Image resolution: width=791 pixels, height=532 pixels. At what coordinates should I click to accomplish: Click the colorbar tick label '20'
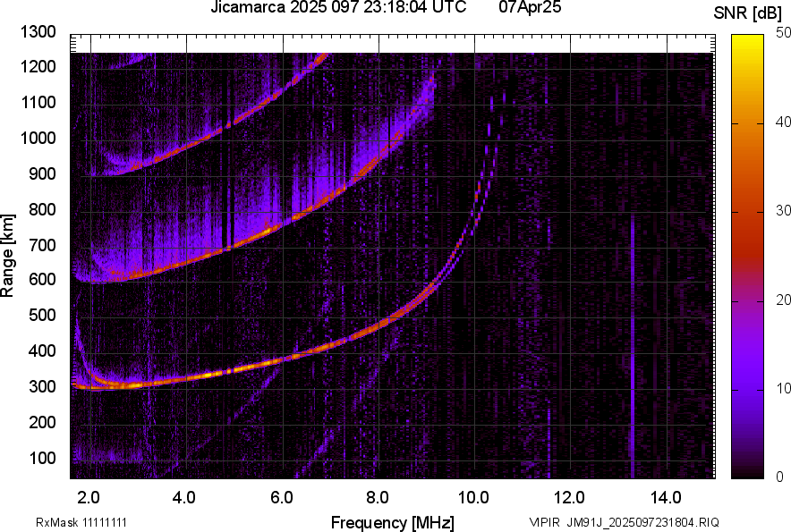pos(783,300)
